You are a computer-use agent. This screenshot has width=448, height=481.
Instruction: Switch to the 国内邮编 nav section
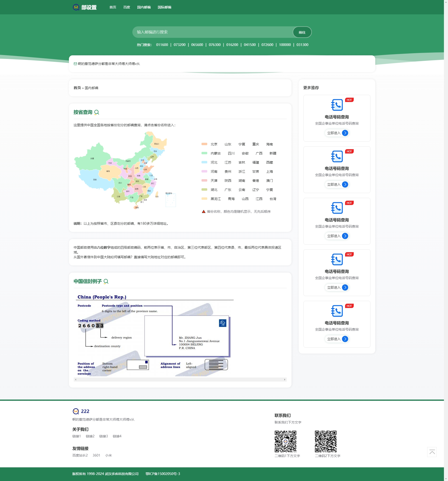(144, 7)
